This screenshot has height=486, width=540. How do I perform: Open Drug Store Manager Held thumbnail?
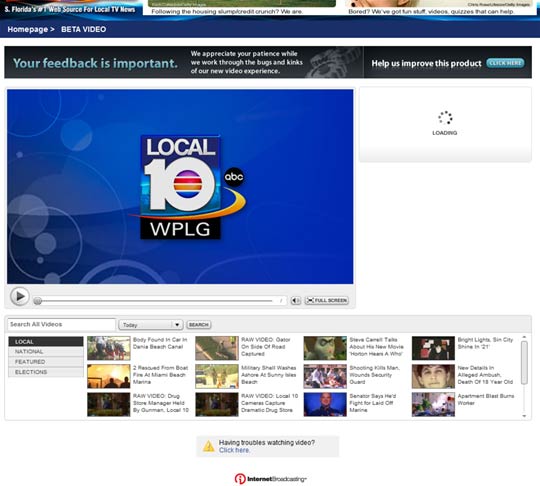pyautogui.click(x=109, y=405)
